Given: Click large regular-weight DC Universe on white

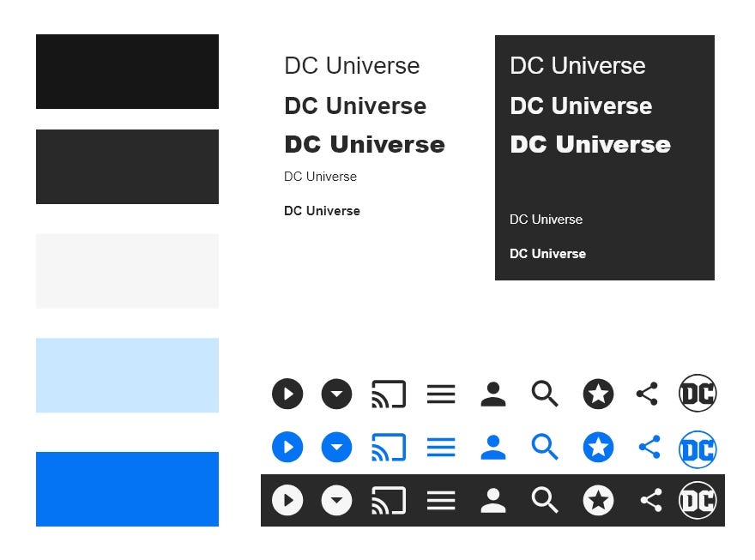Looking at the screenshot, I should (x=352, y=65).
